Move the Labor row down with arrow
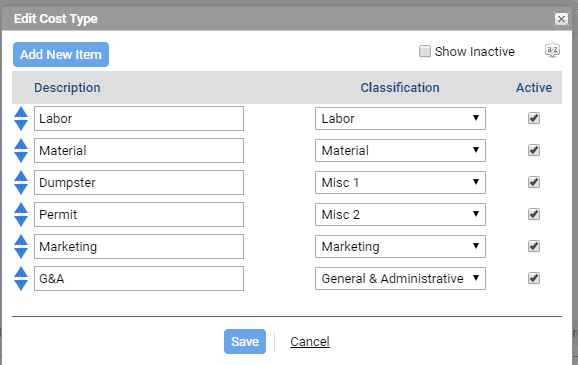 click(x=21, y=125)
